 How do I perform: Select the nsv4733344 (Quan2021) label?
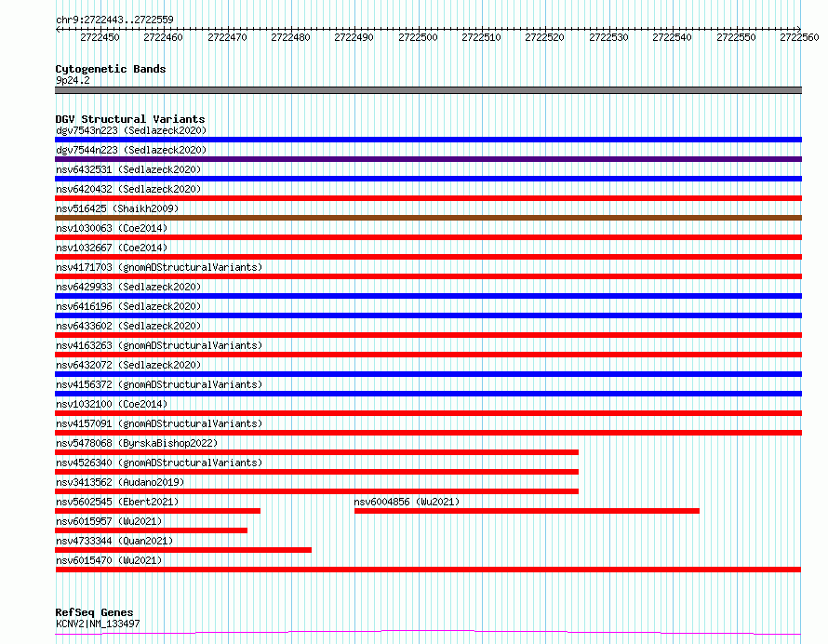tap(114, 541)
